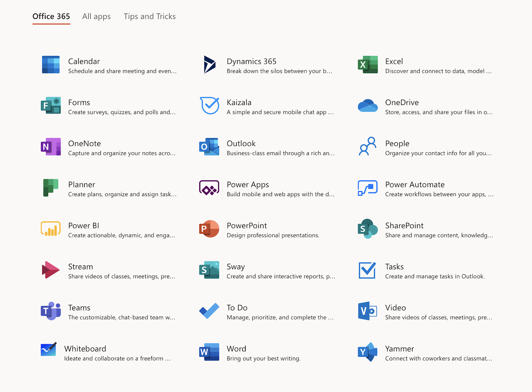
Task: Click the Planner app name text
Action: pos(82,185)
